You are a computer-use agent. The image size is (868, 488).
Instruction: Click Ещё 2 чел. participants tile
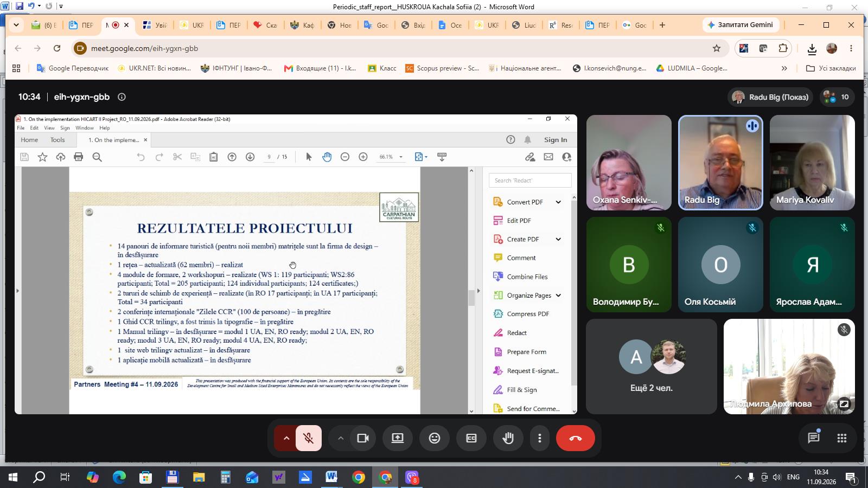pyautogui.click(x=651, y=367)
